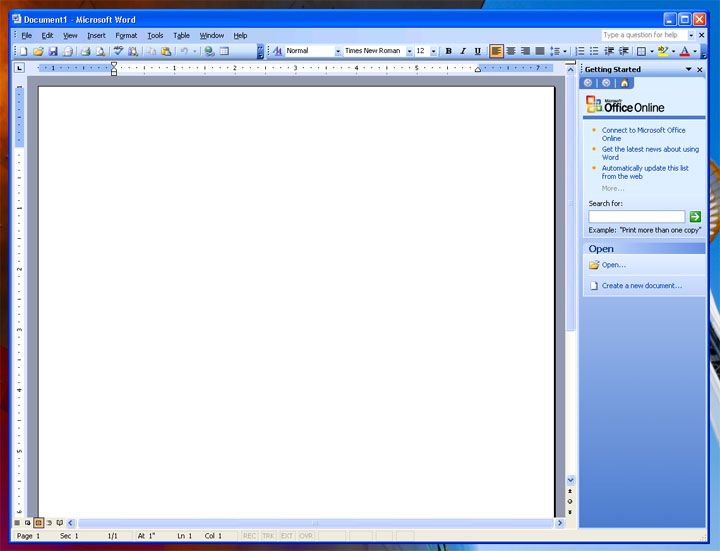Click the Tables and Borders icon
Image resolution: width=720 pixels, height=551 pixels.
(224, 51)
